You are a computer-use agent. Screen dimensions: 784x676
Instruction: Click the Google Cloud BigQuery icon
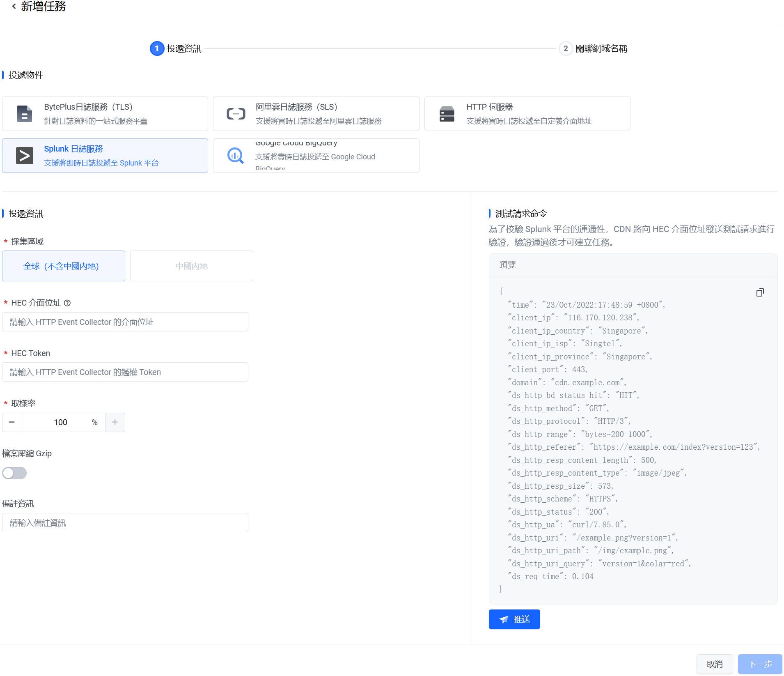coord(235,156)
